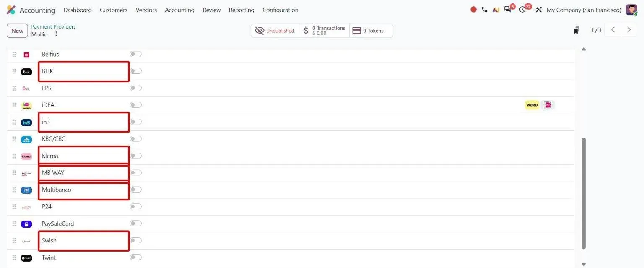Click the drag handle of the Belfius row

coord(14,54)
